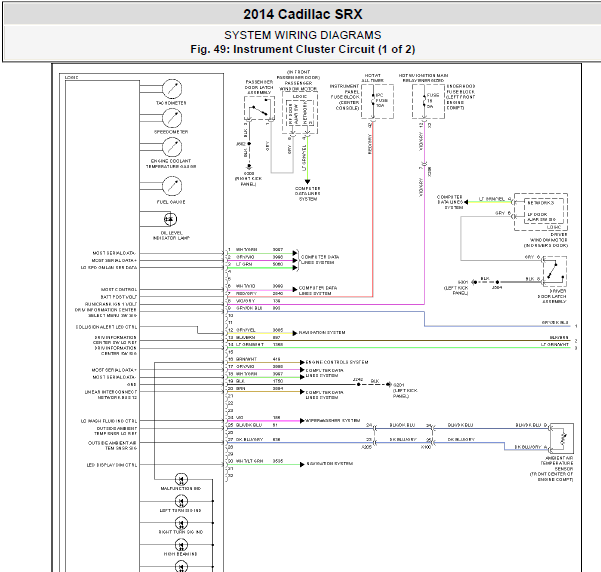Click 'WIPER/WASHER SYSTEM' reference
The height and width of the screenshot is (572, 601).
pos(333,421)
